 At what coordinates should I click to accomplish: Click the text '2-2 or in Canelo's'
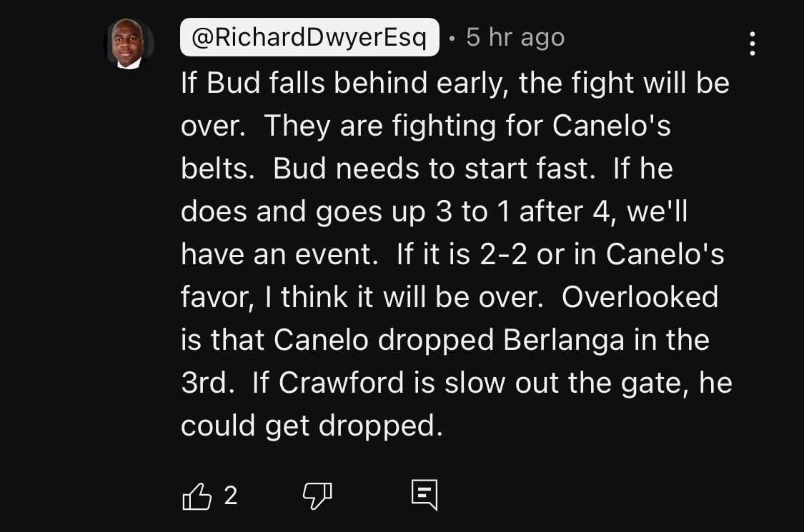(602, 255)
